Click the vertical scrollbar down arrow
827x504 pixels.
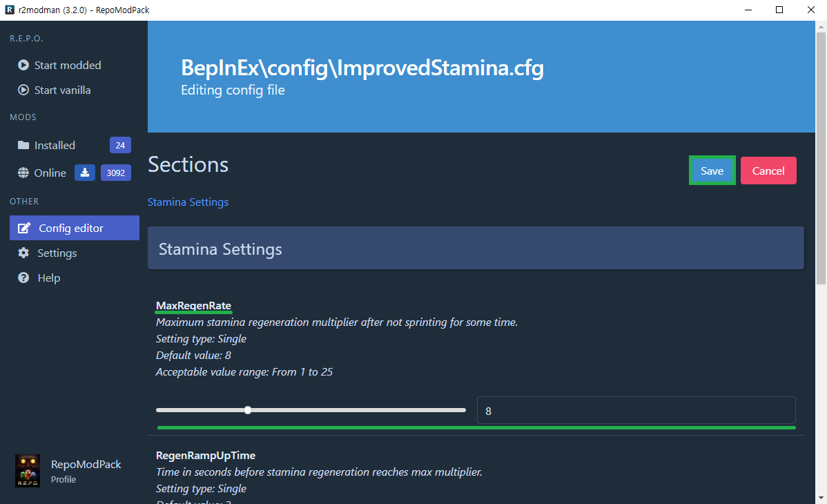821,498
